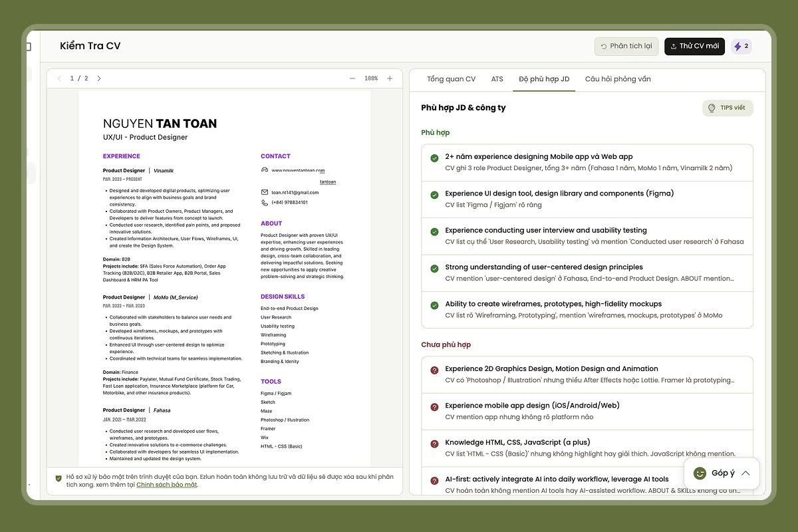Click 'toan.nt141@gmail.com' in the CV
The image size is (798, 532).
295,192
